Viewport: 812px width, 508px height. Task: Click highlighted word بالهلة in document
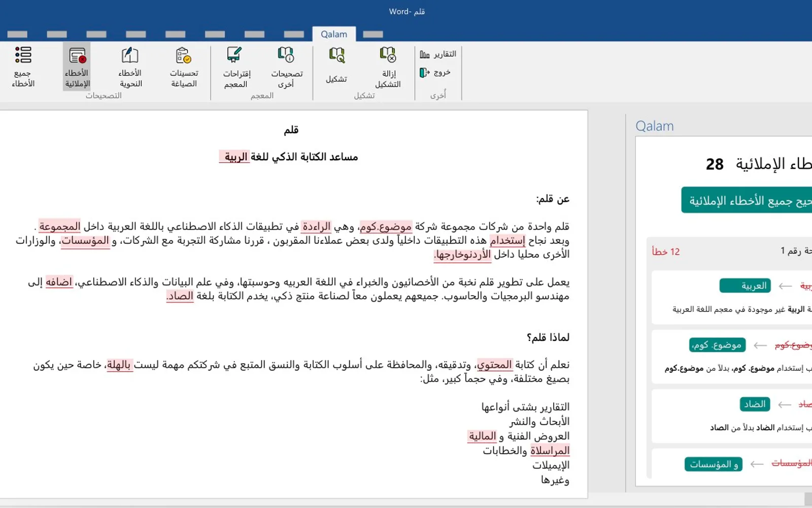click(x=119, y=365)
